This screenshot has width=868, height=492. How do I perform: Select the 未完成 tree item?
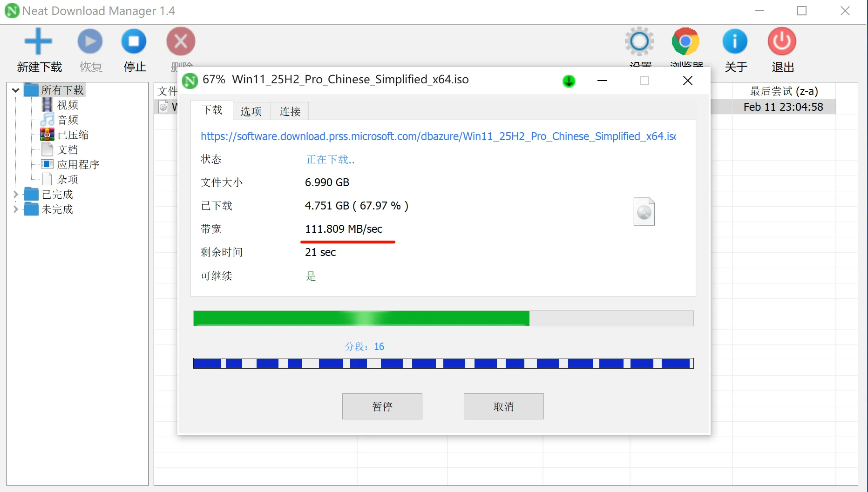tap(57, 209)
